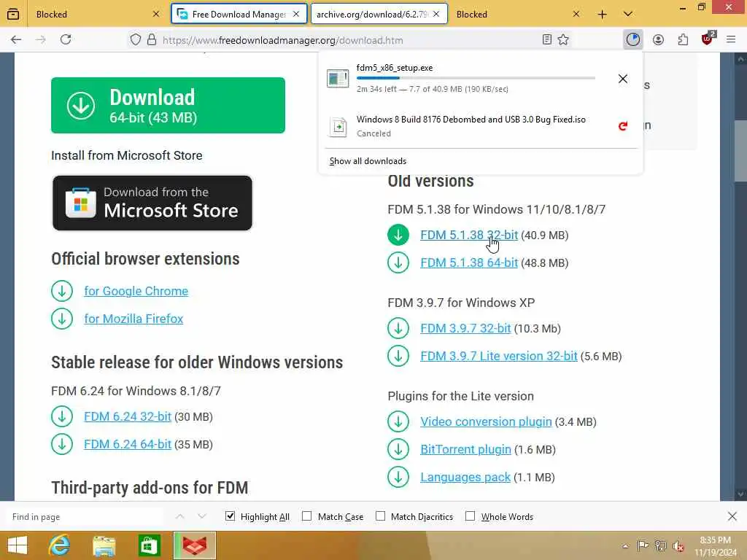Toggle reader view icon in address bar
The width and height of the screenshot is (747, 560).
tap(547, 39)
